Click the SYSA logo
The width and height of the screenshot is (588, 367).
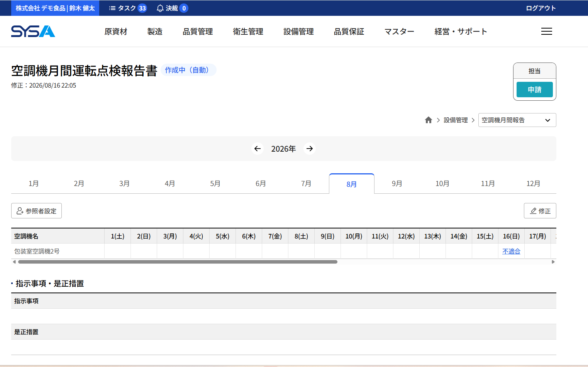33,31
